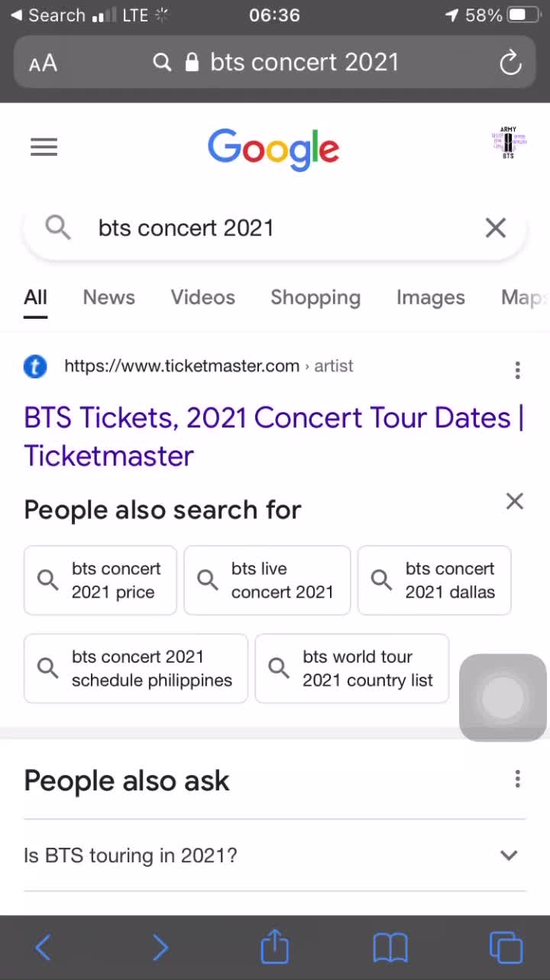Viewport: 550px width, 980px height.
Task: Switch to the News tab
Action: [x=108, y=297]
